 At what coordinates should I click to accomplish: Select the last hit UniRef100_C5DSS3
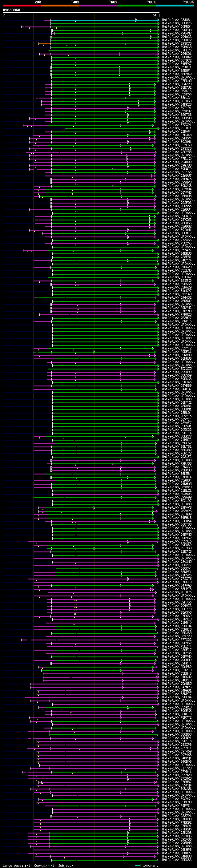click(176, 860)
